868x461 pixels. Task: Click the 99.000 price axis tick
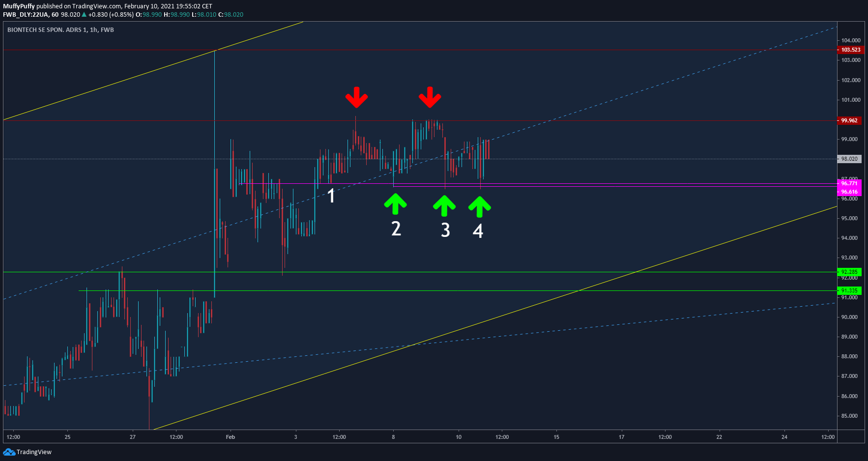point(849,139)
